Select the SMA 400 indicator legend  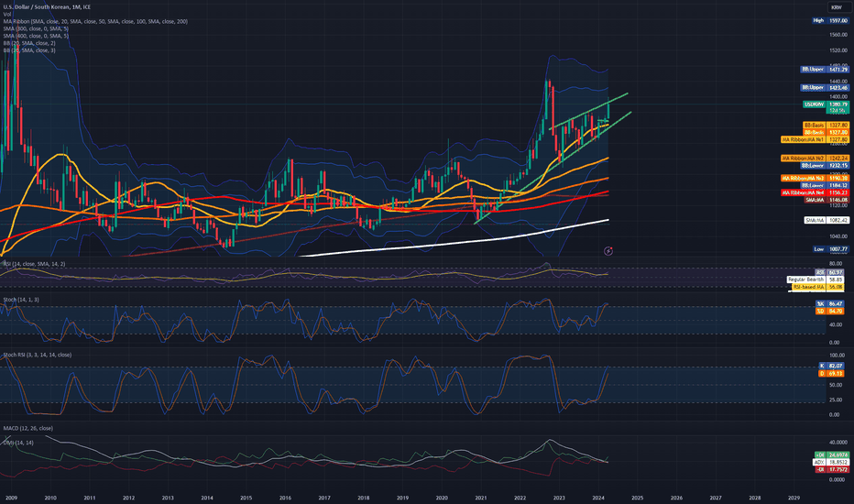point(36,36)
